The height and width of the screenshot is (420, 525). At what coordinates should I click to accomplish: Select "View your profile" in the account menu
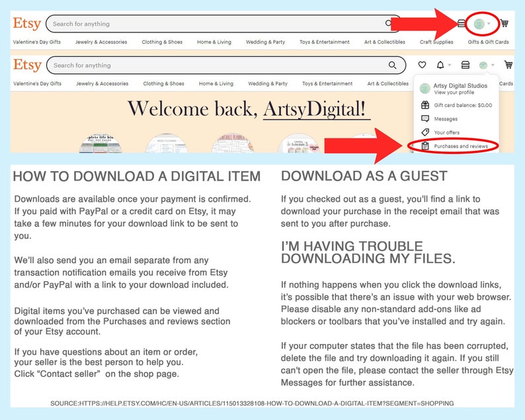[454, 93]
